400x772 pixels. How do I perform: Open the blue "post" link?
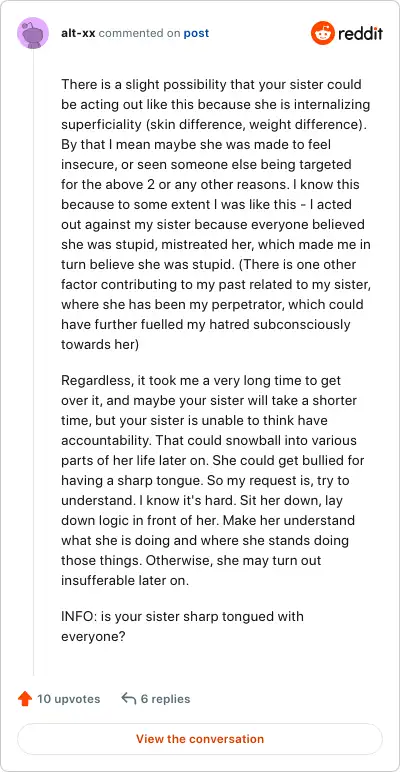pos(196,33)
